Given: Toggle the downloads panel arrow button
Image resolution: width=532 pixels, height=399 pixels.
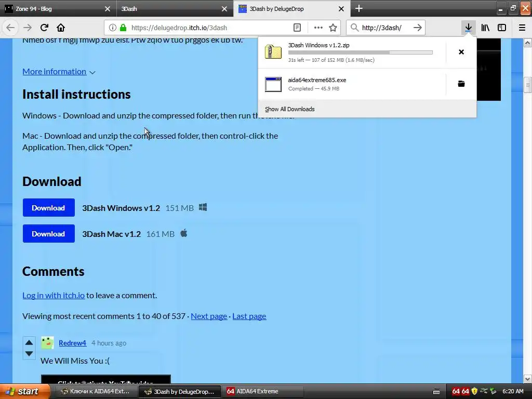Looking at the screenshot, I should pos(468,28).
